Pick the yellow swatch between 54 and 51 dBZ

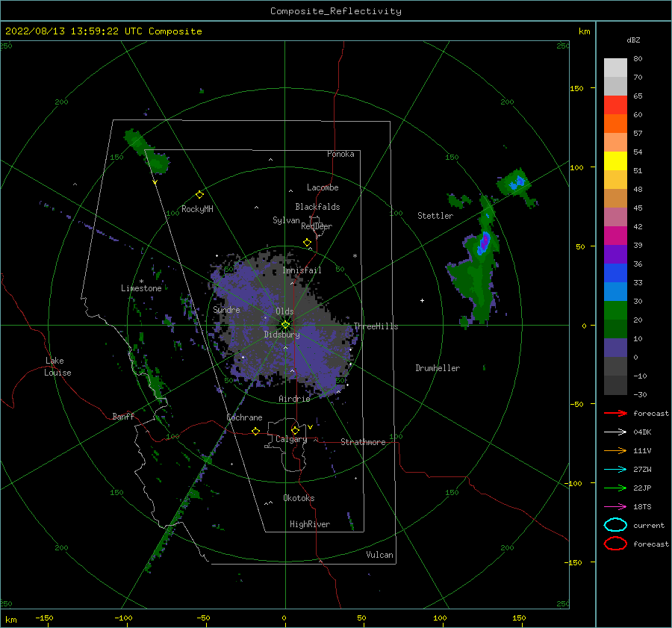[615, 161]
